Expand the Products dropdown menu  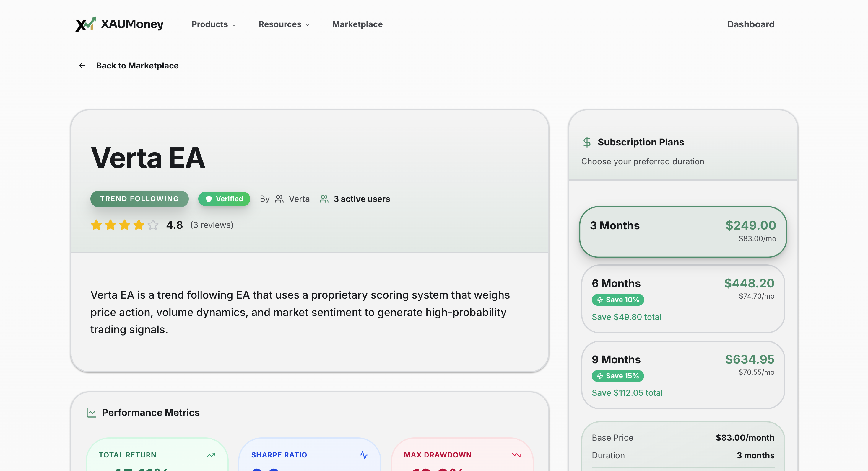coord(214,24)
